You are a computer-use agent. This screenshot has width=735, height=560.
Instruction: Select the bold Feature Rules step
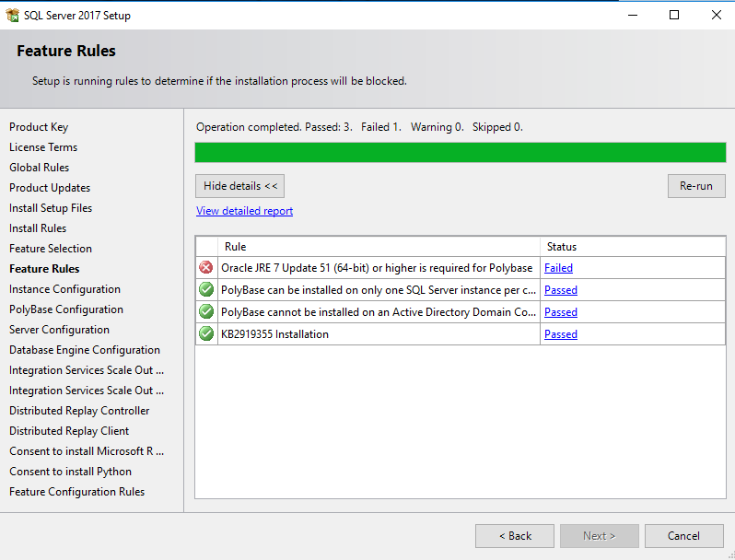[x=44, y=269]
